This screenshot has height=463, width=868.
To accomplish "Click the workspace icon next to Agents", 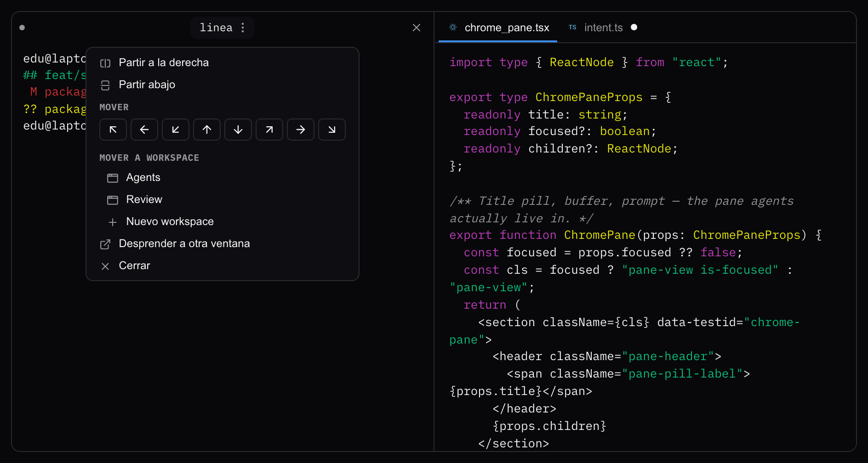I will [113, 178].
